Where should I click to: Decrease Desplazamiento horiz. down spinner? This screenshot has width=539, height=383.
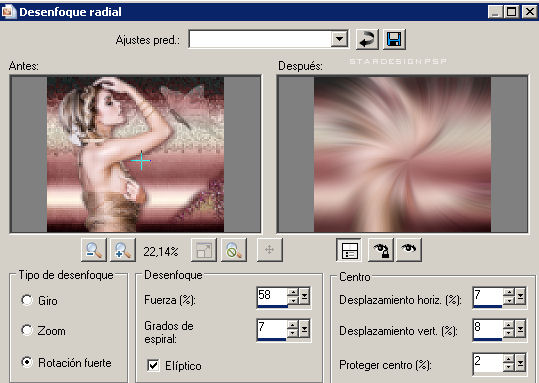pyautogui.click(x=509, y=300)
